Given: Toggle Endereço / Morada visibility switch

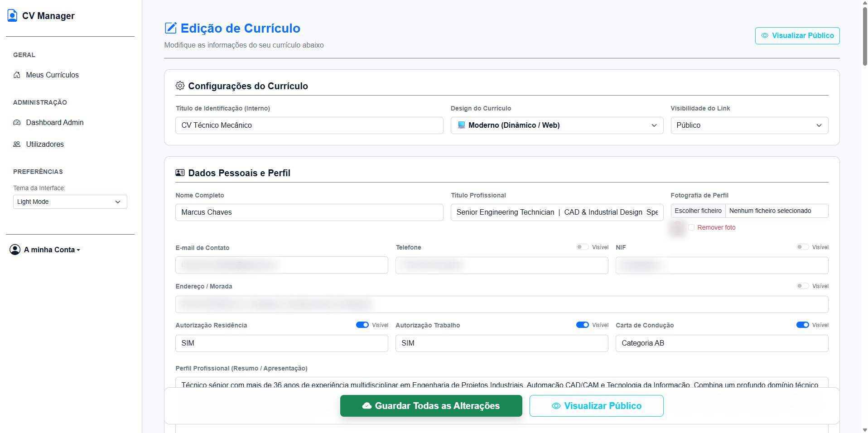Looking at the screenshot, I should click(x=802, y=286).
